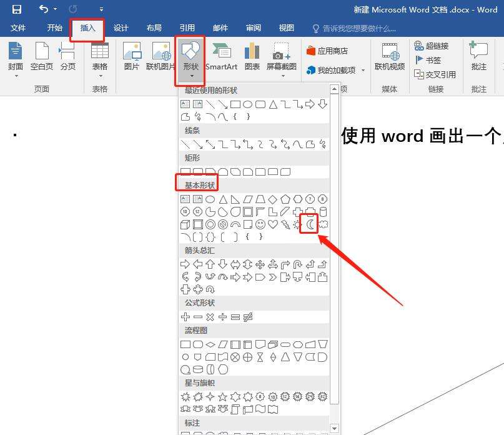
Task: Select the 4-point star in 星与旗帜
Action: [x=210, y=397]
